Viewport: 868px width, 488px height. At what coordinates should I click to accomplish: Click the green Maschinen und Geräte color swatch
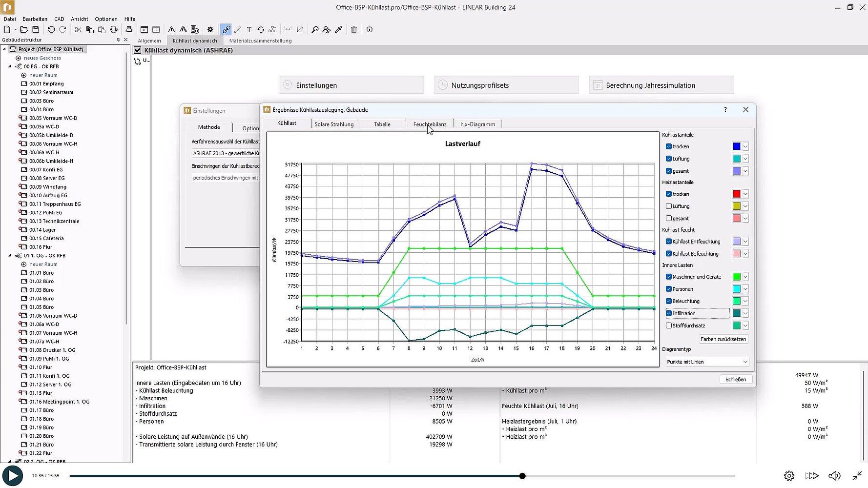click(736, 277)
